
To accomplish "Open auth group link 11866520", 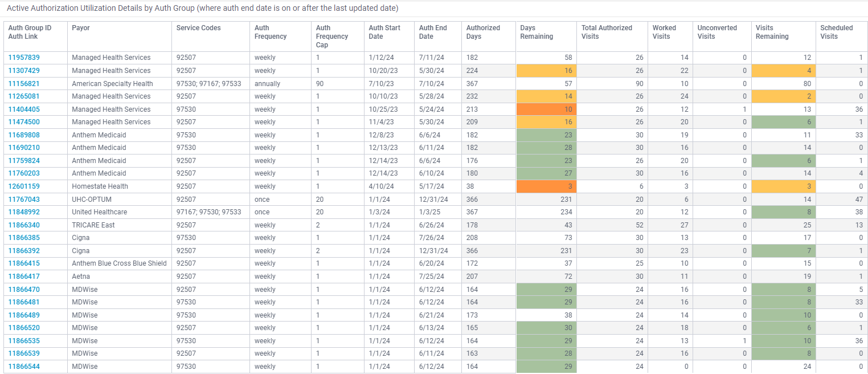I will pyautogui.click(x=24, y=328).
